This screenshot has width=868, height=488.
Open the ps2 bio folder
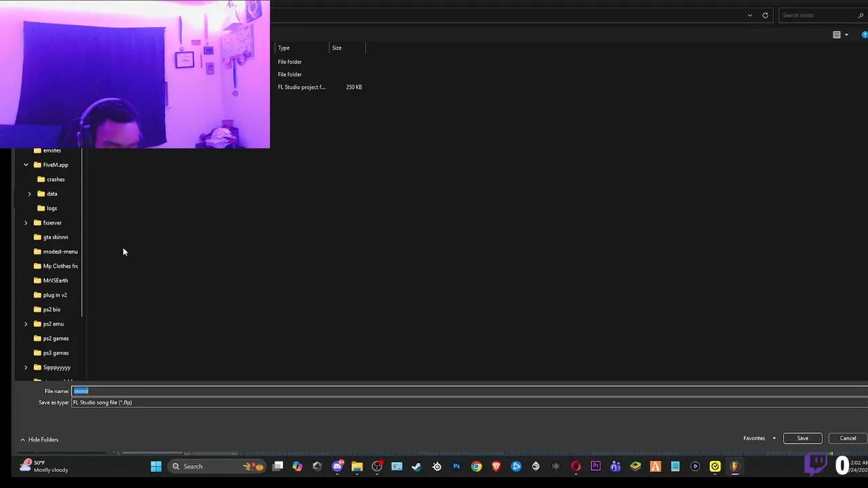tap(47, 310)
